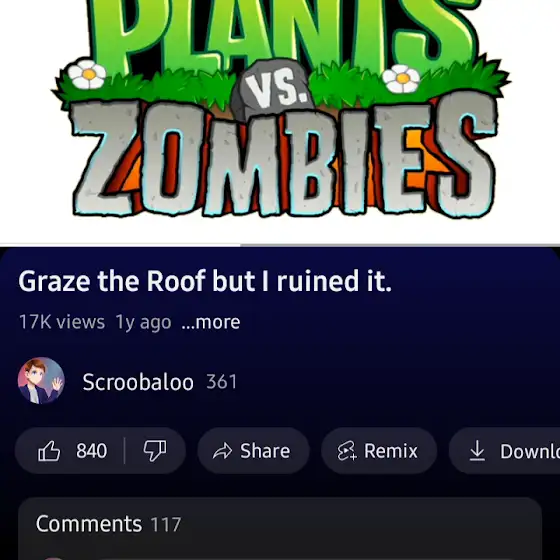The width and height of the screenshot is (560, 560).
Task: Like the video with the thumbs-up icon
Action: tap(49, 451)
